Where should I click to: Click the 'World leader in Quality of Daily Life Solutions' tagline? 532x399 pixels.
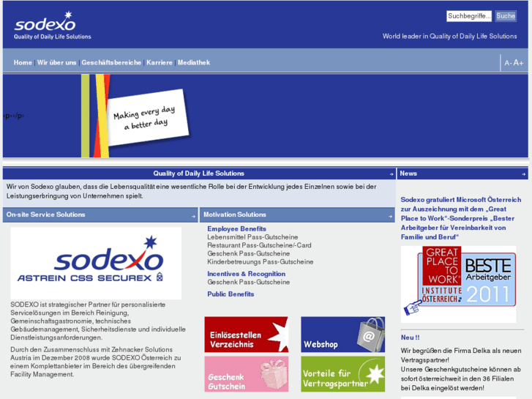coord(449,37)
